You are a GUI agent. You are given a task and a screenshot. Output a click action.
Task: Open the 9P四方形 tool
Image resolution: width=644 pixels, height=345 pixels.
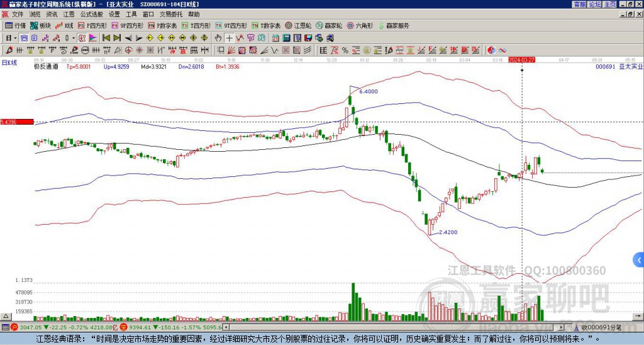127,25
